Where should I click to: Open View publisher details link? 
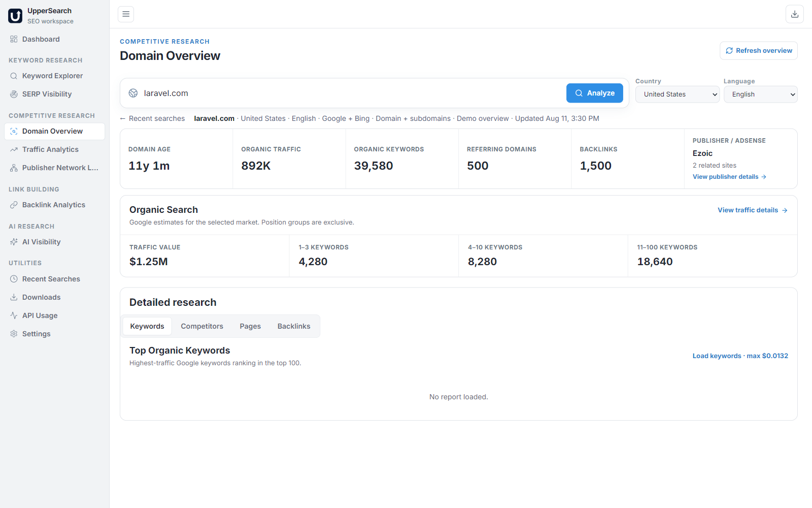729,177
